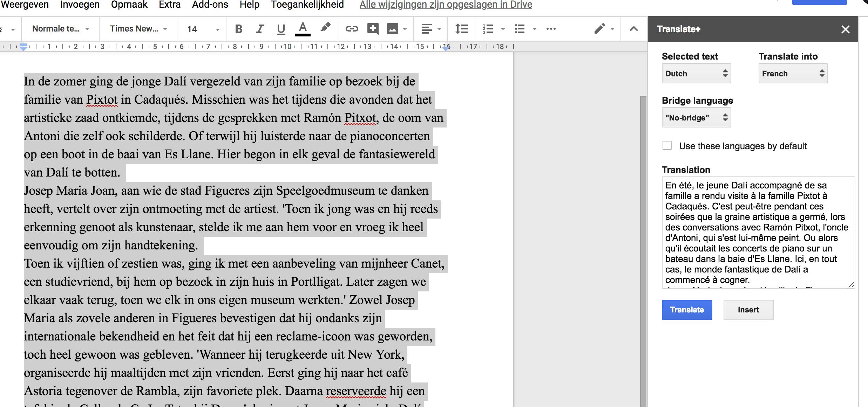Open the Selected text language dropdown
Screen dimensions: 868x407
(696, 74)
